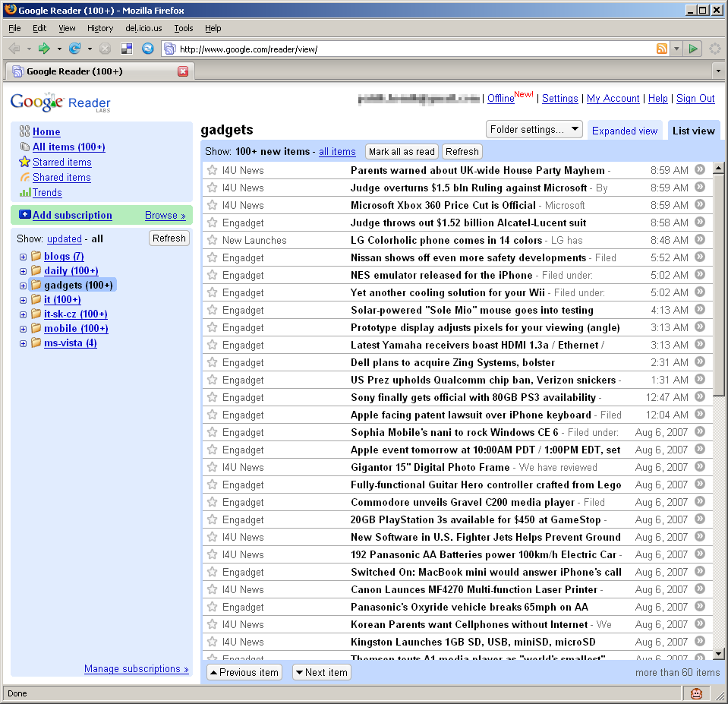Image resolution: width=728 pixels, height=704 pixels.
Task: Close the Google Reader tab
Action: pos(183,71)
